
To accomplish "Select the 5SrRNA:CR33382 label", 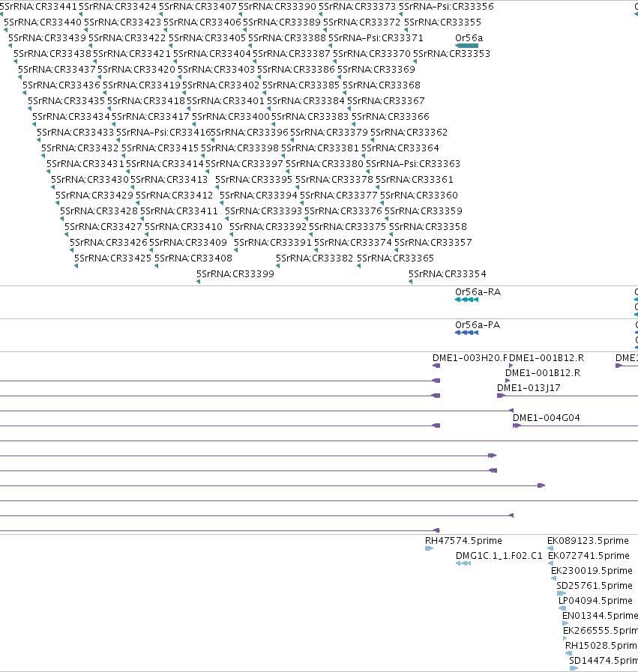I will pyautogui.click(x=315, y=258).
